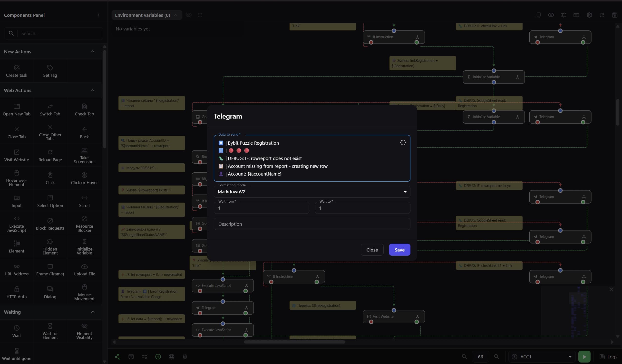Pick the Switch Tab action

50,110
